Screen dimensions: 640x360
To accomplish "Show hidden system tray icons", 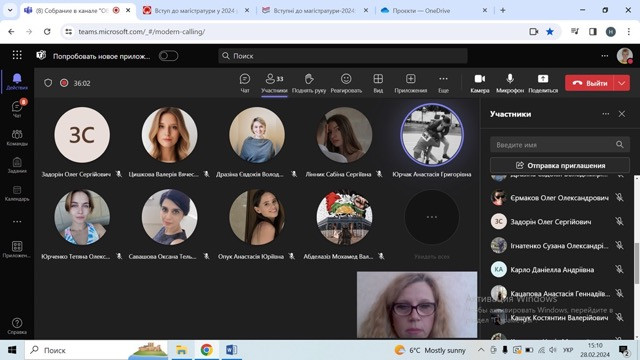I will 481,350.
